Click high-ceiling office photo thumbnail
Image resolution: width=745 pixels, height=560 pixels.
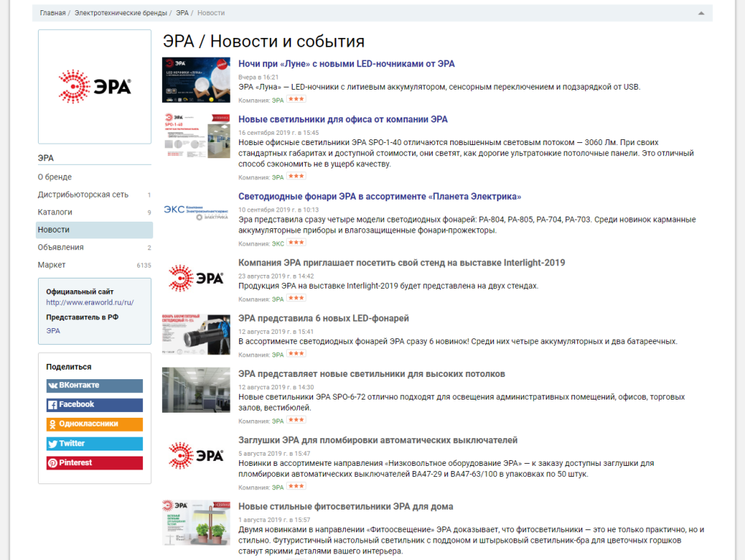coord(196,390)
